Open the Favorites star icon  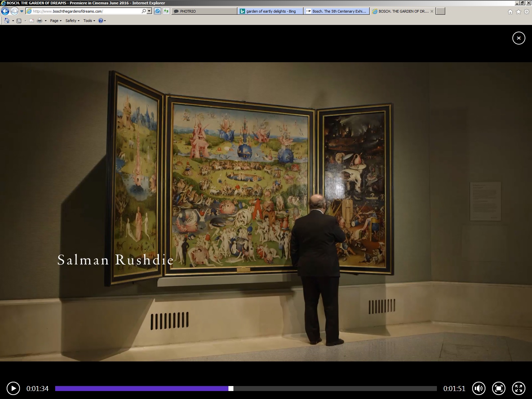pyautogui.click(x=518, y=12)
